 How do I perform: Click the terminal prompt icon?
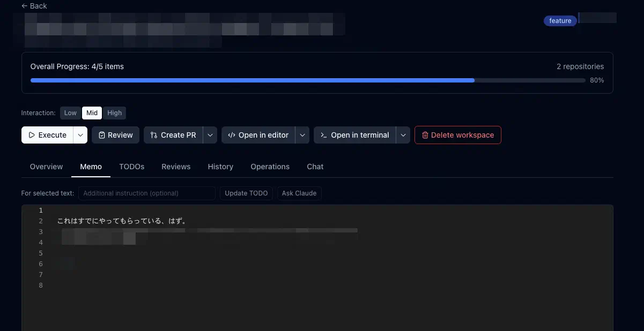324,135
